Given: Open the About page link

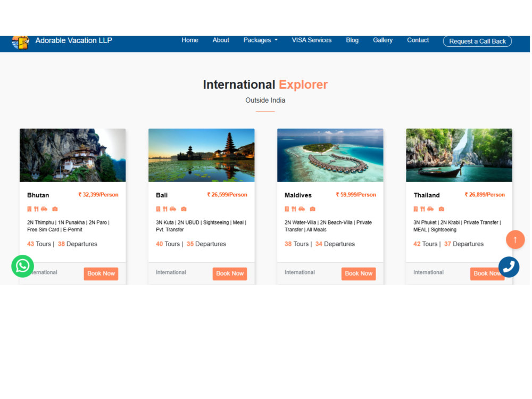Looking at the screenshot, I should click(221, 40).
